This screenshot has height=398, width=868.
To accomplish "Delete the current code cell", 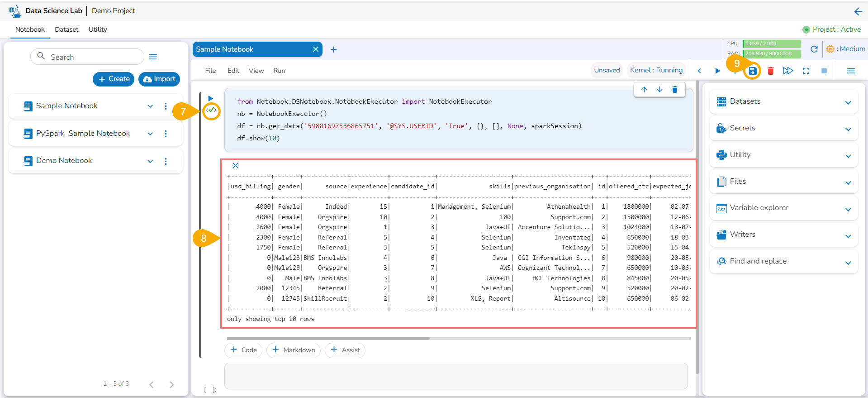I will coord(674,90).
